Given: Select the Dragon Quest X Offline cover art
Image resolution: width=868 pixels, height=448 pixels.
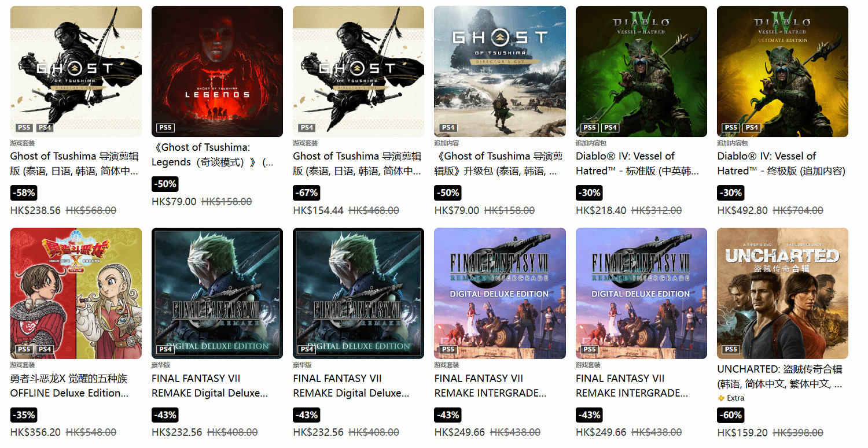Looking at the screenshot, I should (x=76, y=293).
